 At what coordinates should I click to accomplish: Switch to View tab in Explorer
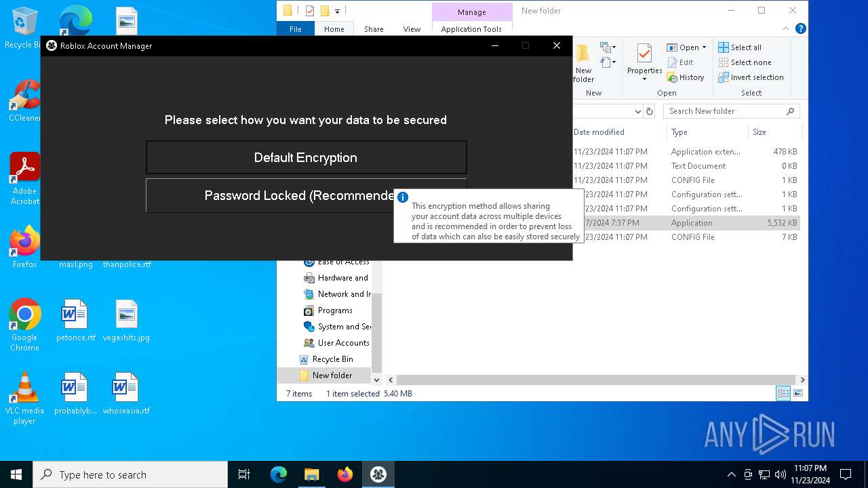click(x=412, y=29)
